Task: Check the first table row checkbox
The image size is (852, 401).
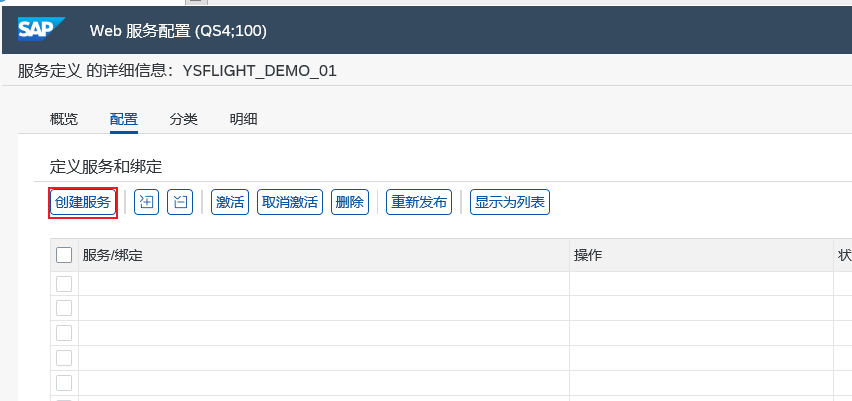Action: tap(64, 284)
